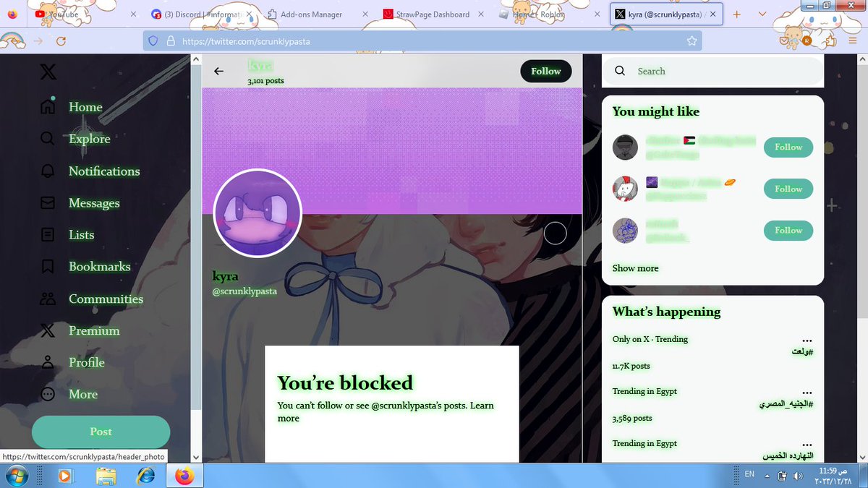Image resolution: width=868 pixels, height=488 pixels.
Task: Close the Add-ons Manager tab
Action: 365,14
